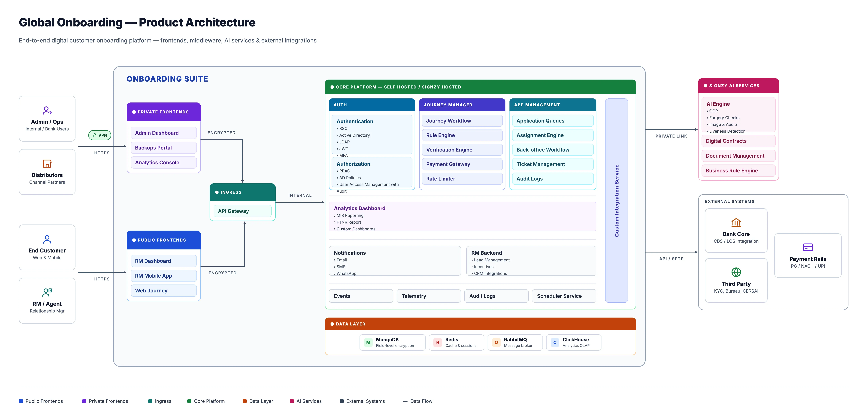Click the Verification Engine item
The height and width of the screenshot is (418, 868).
[x=462, y=150]
